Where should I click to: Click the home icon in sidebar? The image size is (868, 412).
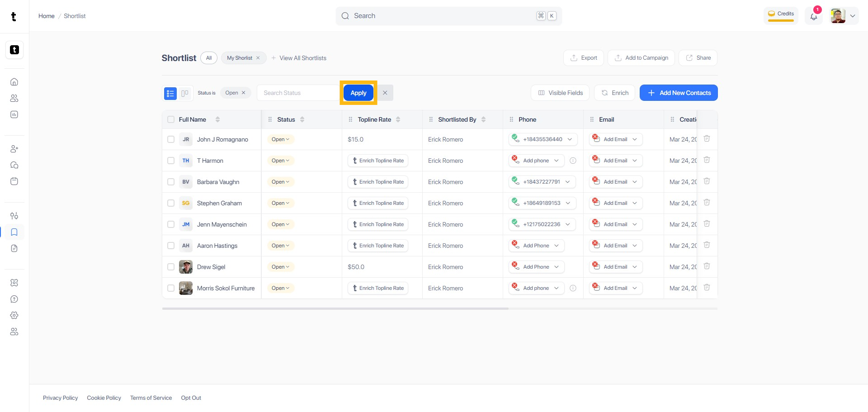14,82
